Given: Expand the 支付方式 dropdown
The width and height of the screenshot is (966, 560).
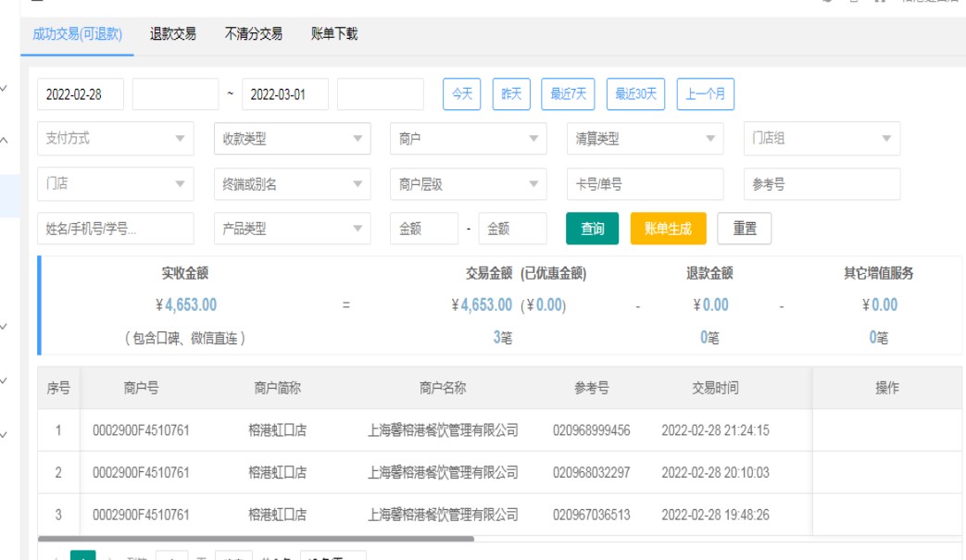Looking at the screenshot, I should coord(116,139).
